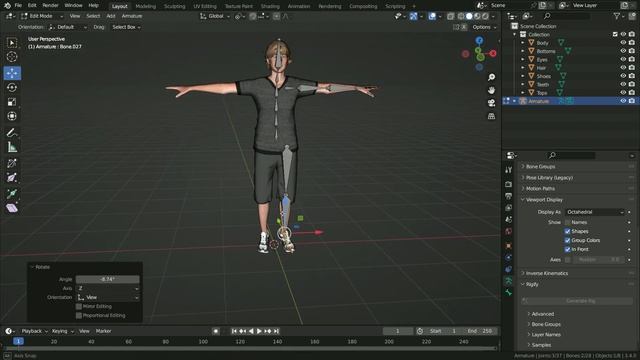Toggle X-ray display in viewport header
The width and height of the screenshot is (640, 360).
tap(451, 16)
